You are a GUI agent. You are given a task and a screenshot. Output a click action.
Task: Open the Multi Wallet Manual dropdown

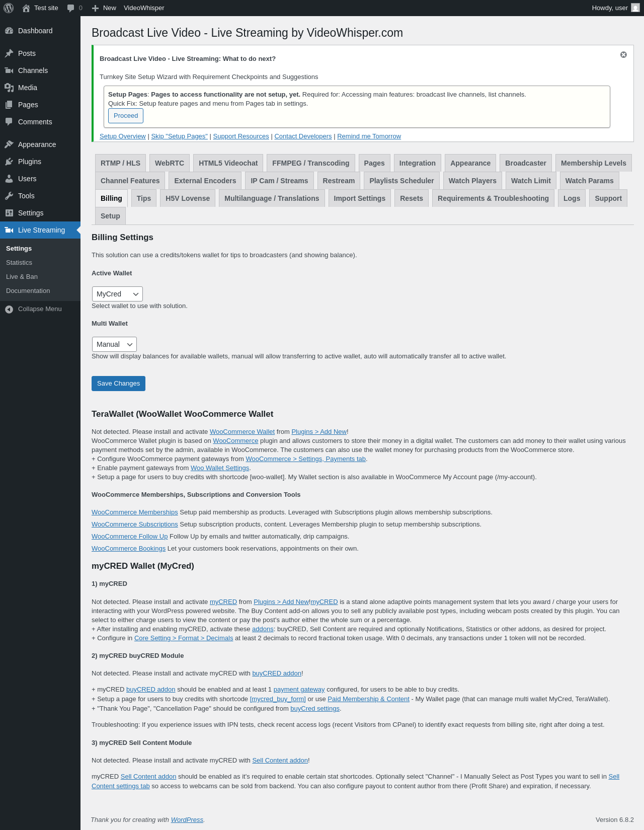click(114, 344)
